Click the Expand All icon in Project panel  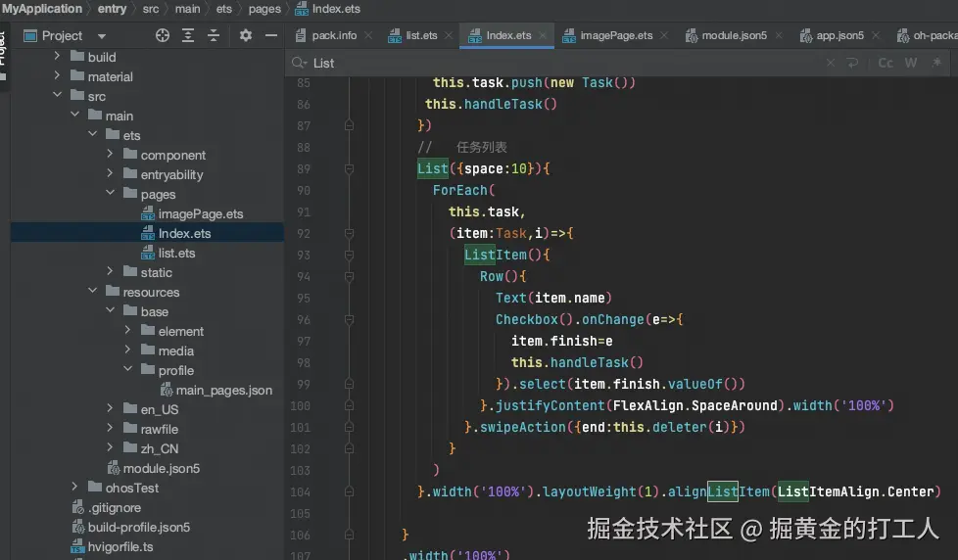click(x=188, y=35)
